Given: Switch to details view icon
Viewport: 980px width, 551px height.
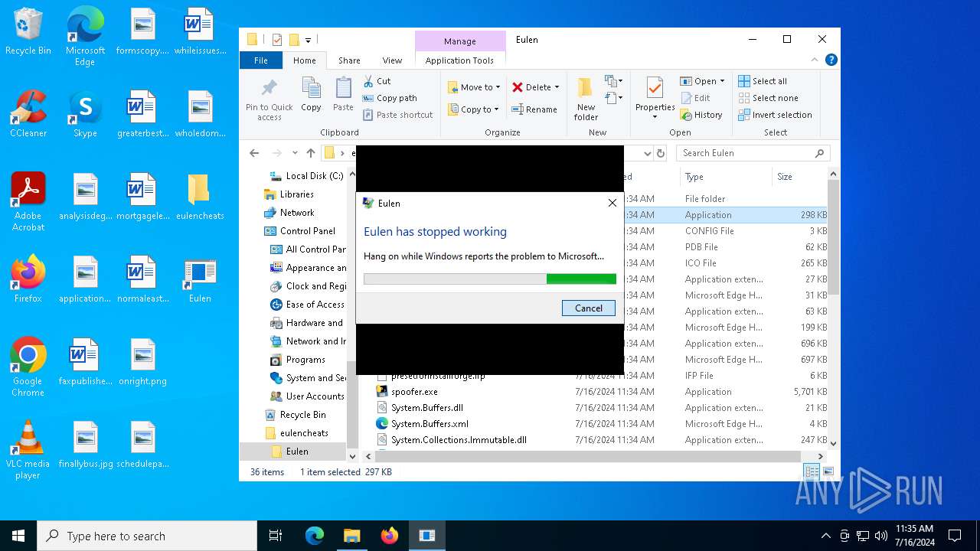Looking at the screenshot, I should [x=812, y=472].
